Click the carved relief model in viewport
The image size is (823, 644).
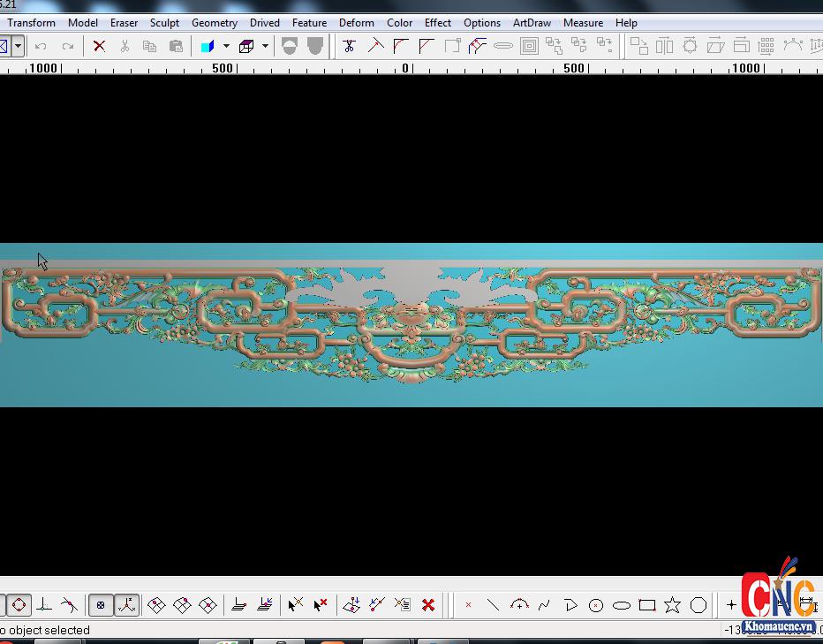411,322
